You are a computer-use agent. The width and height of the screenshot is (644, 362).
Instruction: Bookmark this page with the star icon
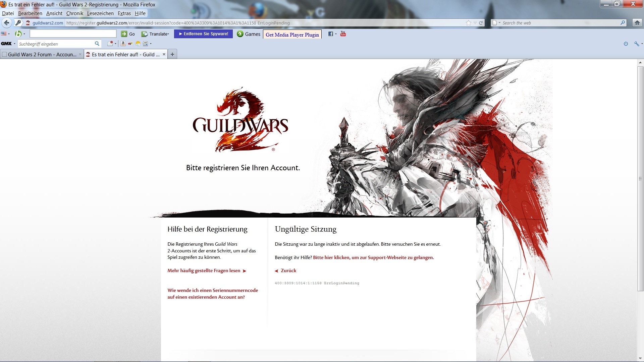pyautogui.click(x=469, y=23)
